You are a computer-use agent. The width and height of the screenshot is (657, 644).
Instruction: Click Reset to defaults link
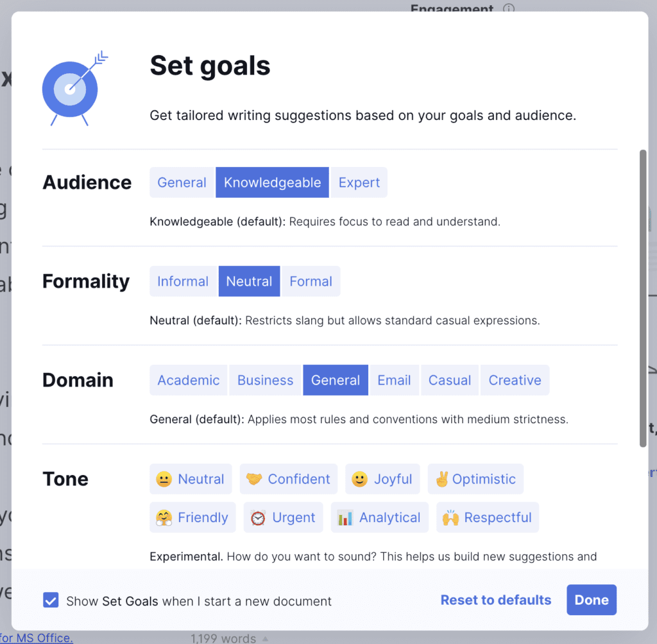[x=496, y=600]
